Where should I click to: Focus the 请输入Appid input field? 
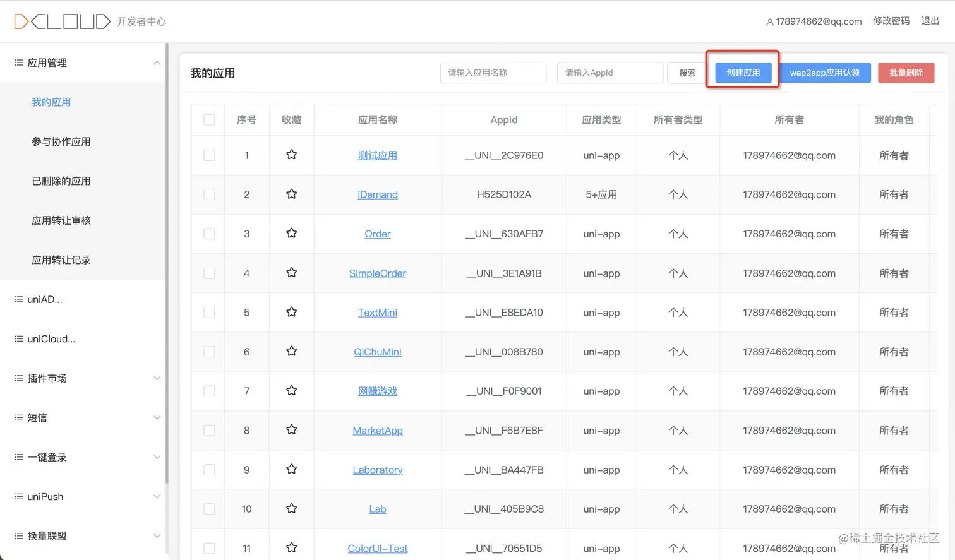(x=610, y=73)
